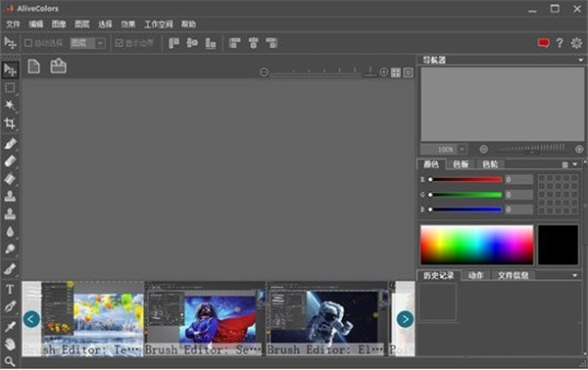Pick a color from the rainbow spectrum
Screen dimensions: 588x370
pos(476,245)
